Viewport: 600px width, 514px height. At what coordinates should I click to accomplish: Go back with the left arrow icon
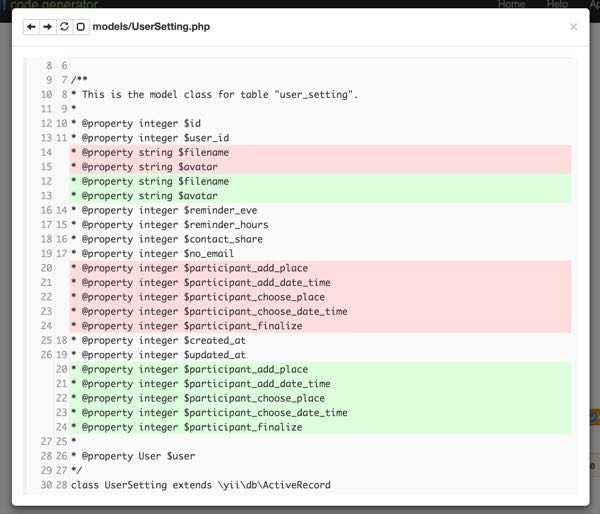pyautogui.click(x=31, y=27)
